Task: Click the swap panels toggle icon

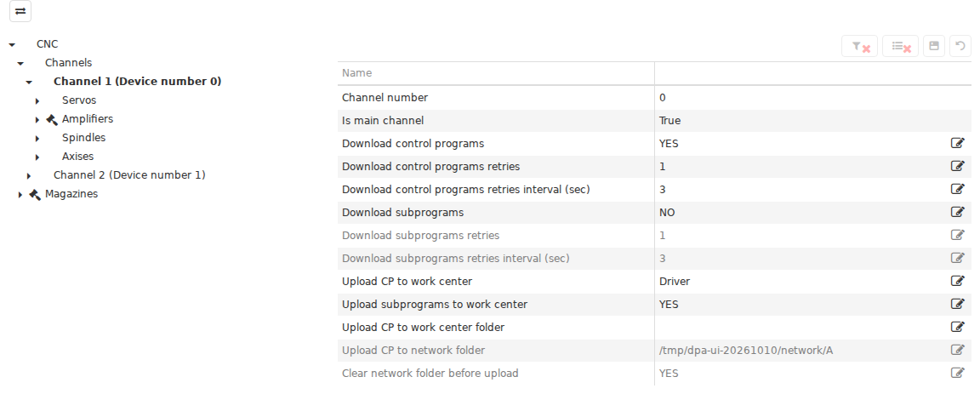Action: pyautogui.click(x=20, y=11)
